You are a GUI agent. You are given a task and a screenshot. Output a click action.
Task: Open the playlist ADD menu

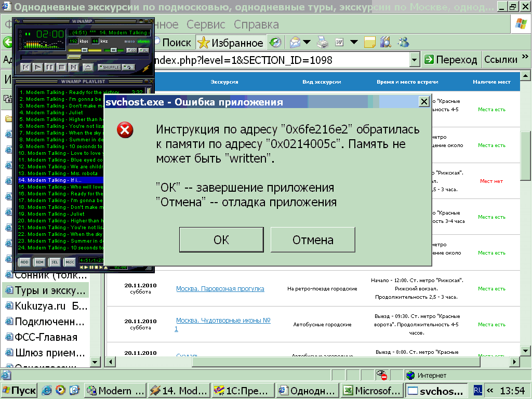pyautogui.click(x=24, y=262)
